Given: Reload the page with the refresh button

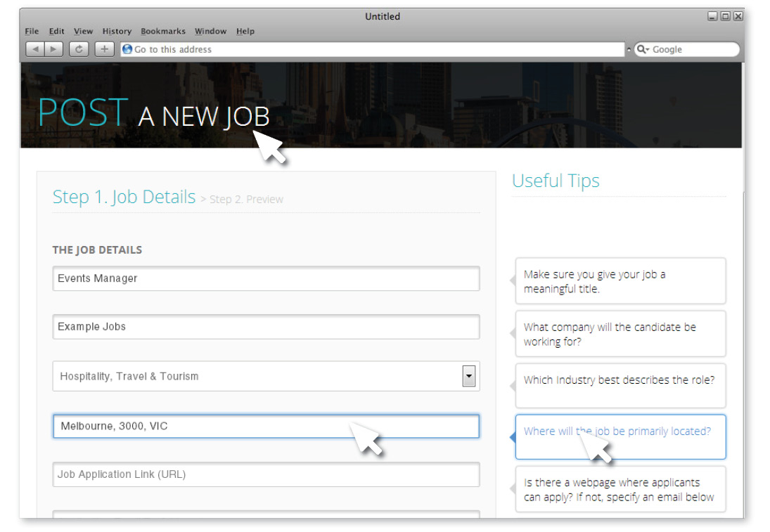Looking at the screenshot, I should coord(79,49).
